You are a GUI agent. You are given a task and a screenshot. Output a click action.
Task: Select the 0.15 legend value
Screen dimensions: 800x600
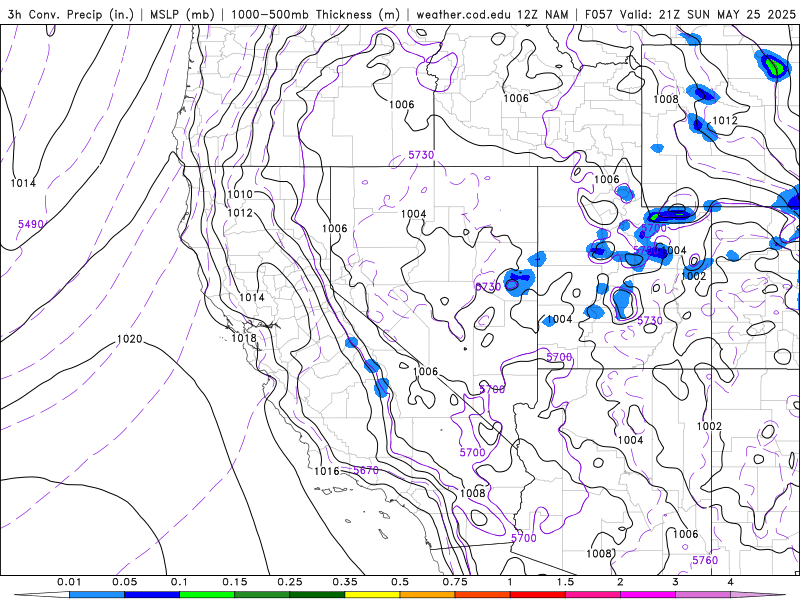click(235, 582)
